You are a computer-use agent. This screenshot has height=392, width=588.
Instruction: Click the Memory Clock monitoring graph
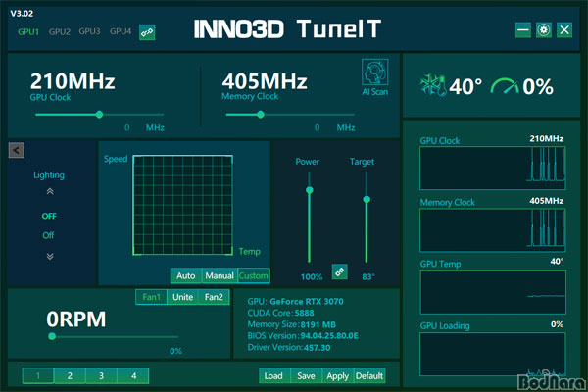click(493, 230)
